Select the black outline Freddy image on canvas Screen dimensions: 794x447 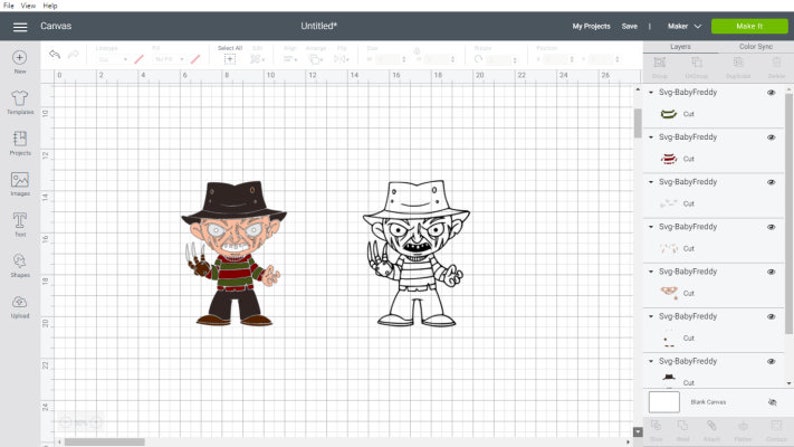(x=416, y=253)
